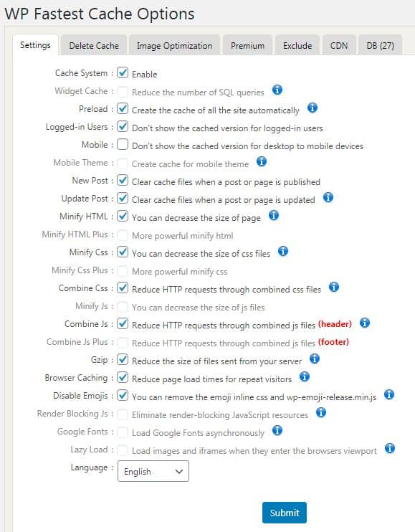The width and height of the screenshot is (415, 532).
Task: Uncheck the Minify Css checkbox
Action: (x=123, y=252)
